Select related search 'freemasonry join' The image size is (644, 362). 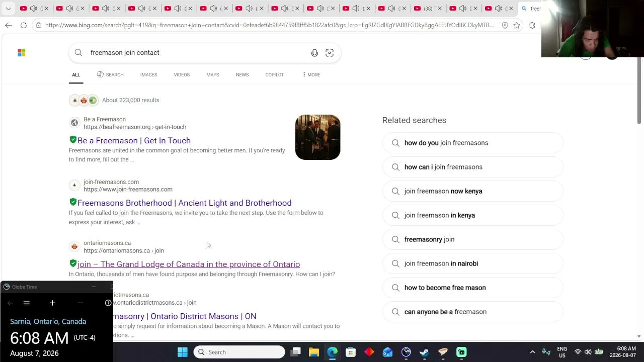[x=472, y=239]
